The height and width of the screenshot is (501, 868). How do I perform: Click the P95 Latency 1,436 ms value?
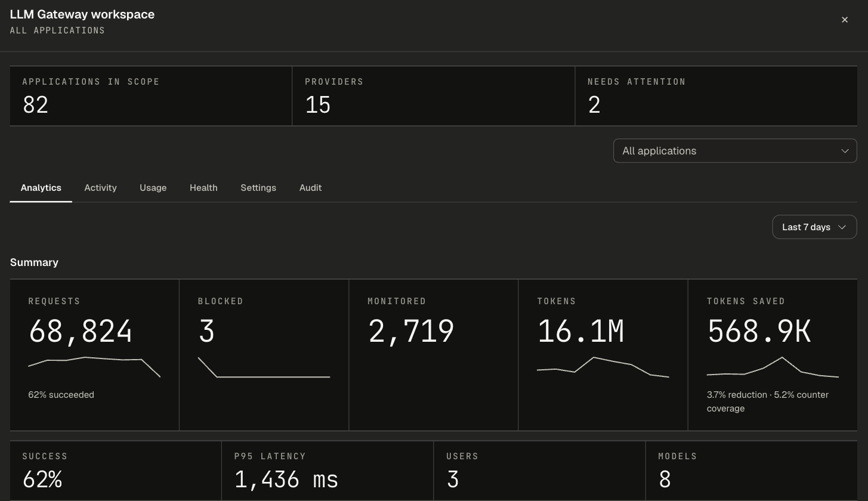tap(286, 480)
